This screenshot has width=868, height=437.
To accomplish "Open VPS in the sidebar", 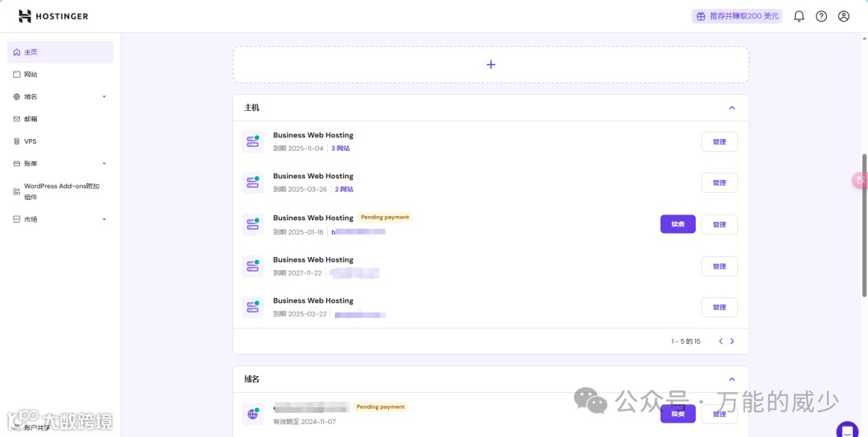I will click(x=60, y=141).
